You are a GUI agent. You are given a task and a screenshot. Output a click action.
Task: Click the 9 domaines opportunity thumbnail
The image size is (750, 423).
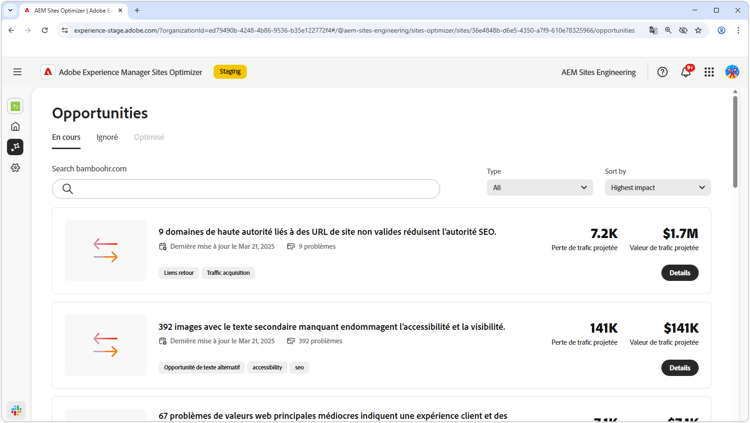[x=106, y=250]
